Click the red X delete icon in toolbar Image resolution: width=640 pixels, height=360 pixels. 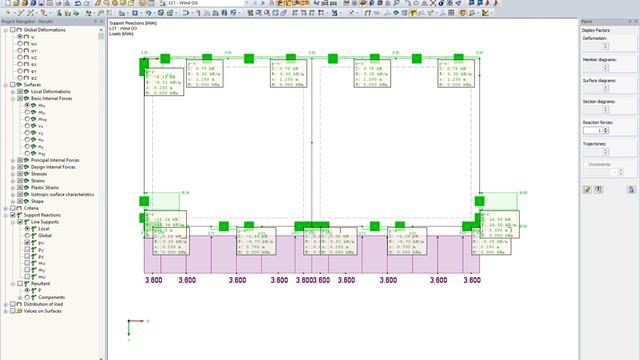[433, 3]
